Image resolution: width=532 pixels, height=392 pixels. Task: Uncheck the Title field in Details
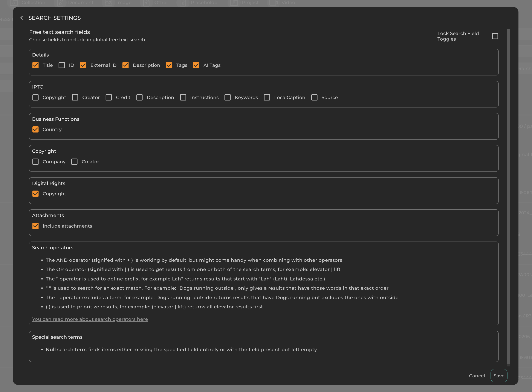tap(35, 65)
